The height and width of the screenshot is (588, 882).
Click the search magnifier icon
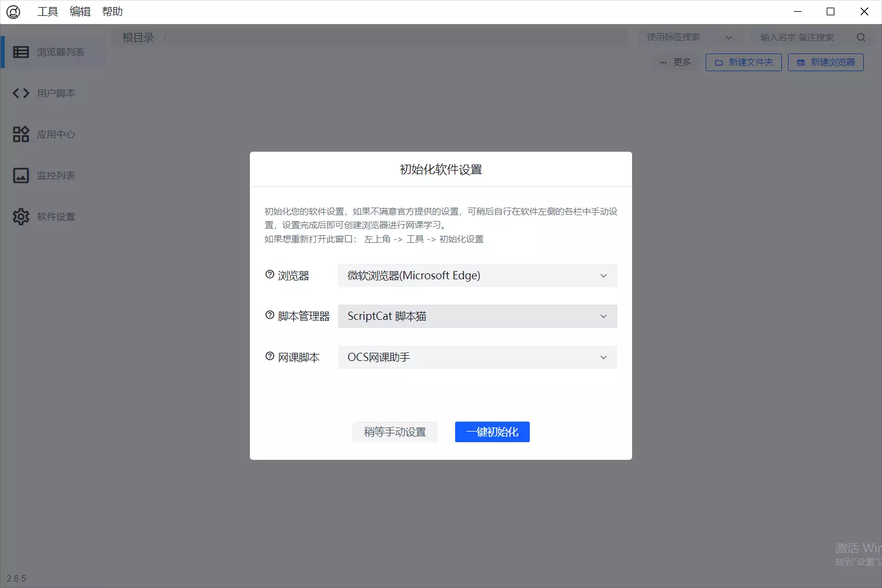pyautogui.click(x=861, y=38)
